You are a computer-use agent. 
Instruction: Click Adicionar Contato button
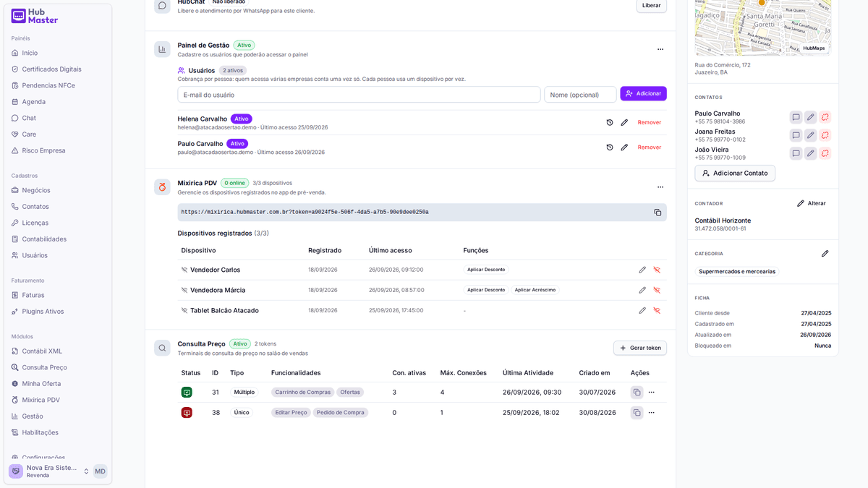point(735,173)
